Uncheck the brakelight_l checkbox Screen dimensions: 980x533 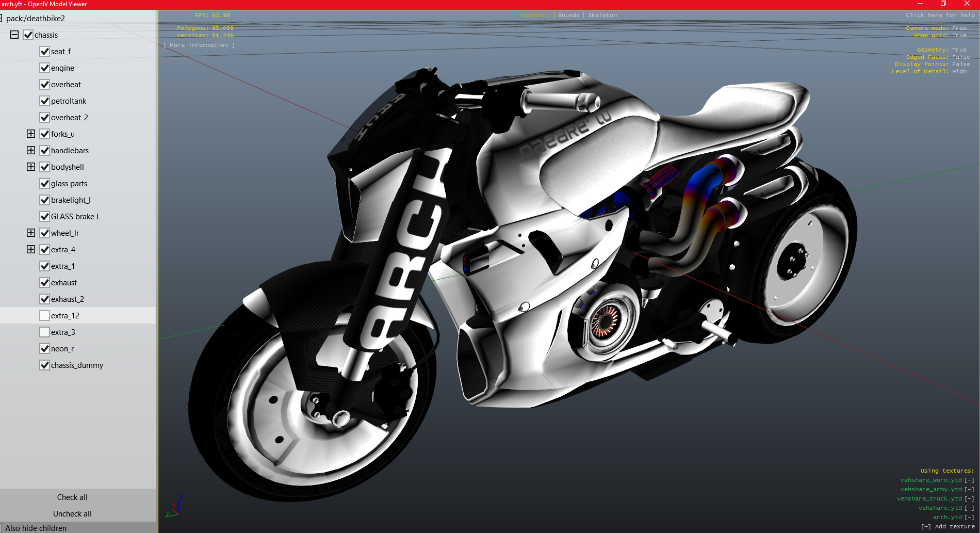45,200
